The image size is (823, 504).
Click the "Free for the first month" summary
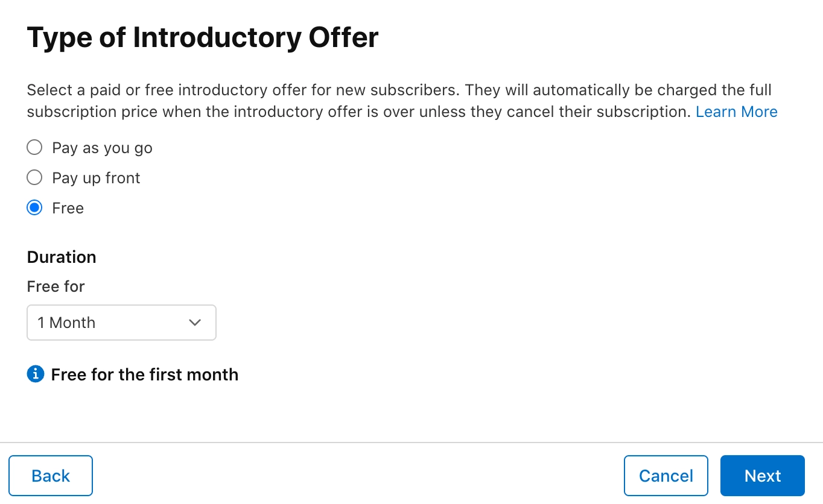(x=145, y=374)
